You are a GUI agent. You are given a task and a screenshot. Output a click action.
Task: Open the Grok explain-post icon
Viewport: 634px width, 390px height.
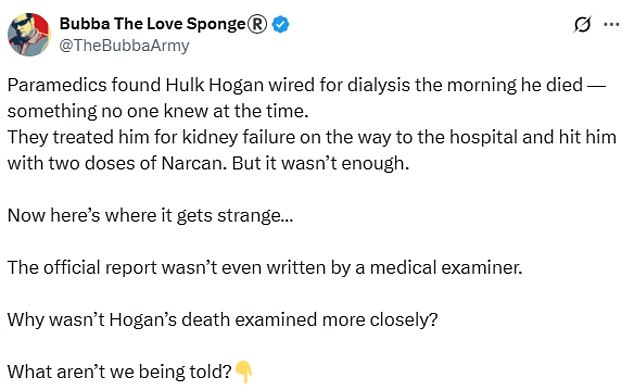(x=583, y=24)
